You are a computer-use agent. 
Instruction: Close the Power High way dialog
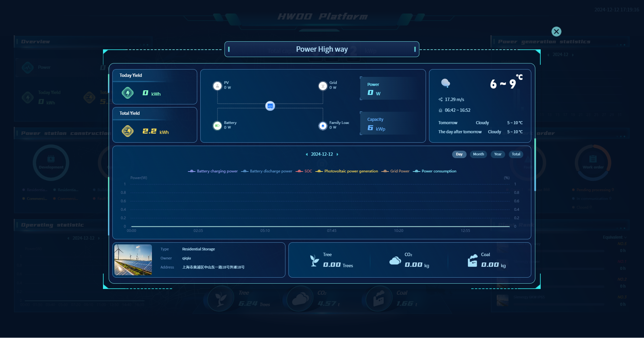556,32
